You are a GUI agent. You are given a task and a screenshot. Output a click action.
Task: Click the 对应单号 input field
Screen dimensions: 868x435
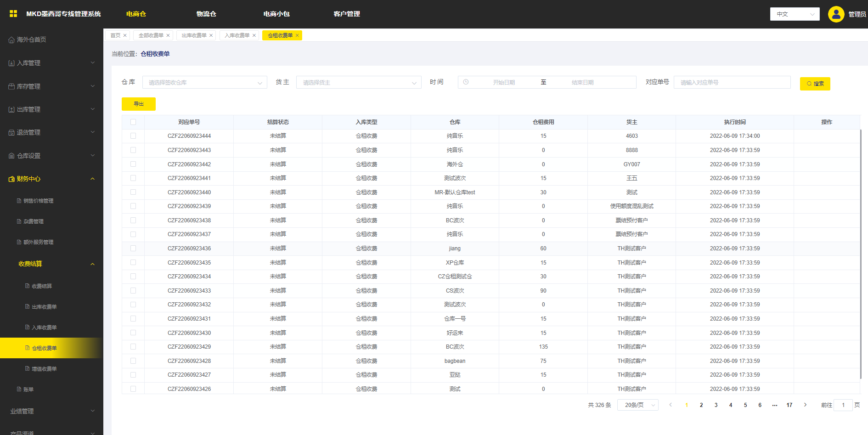click(x=732, y=83)
